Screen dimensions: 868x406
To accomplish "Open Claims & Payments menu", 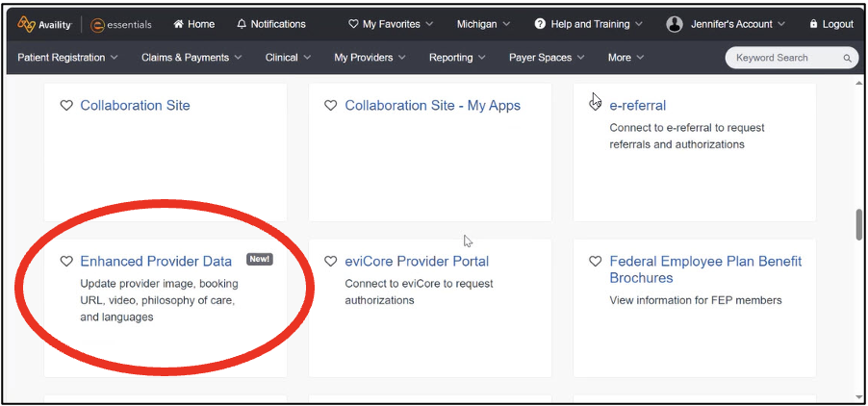I will [x=191, y=58].
